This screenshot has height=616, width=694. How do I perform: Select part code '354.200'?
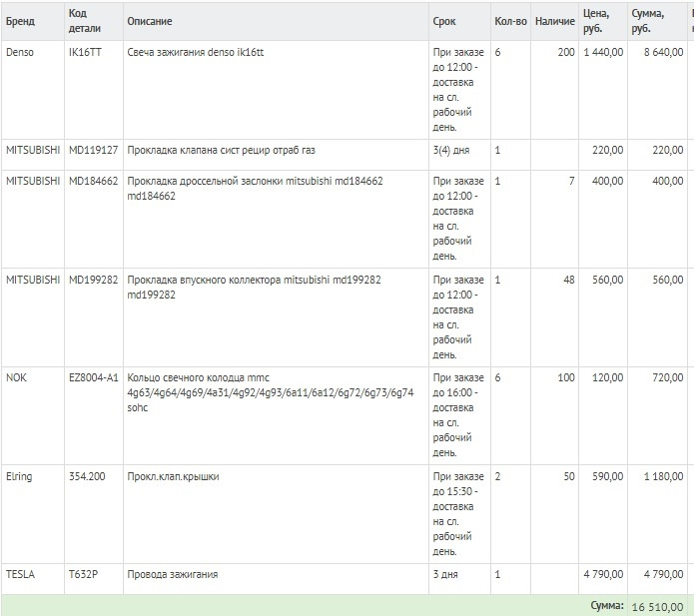click(x=87, y=476)
